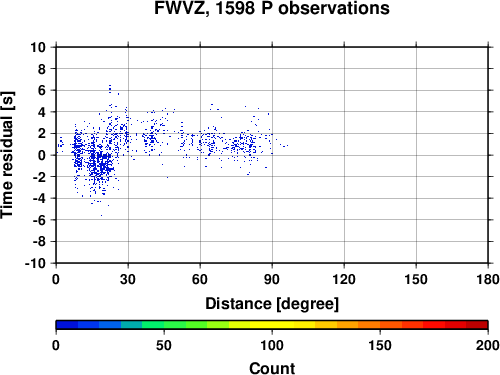Click the x-axis tick label 180
The height and width of the screenshot is (375, 500).
488,279
